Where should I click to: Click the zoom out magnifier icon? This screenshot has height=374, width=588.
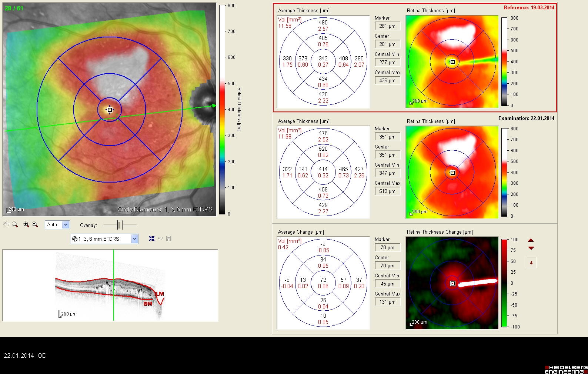(x=35, y=224)
